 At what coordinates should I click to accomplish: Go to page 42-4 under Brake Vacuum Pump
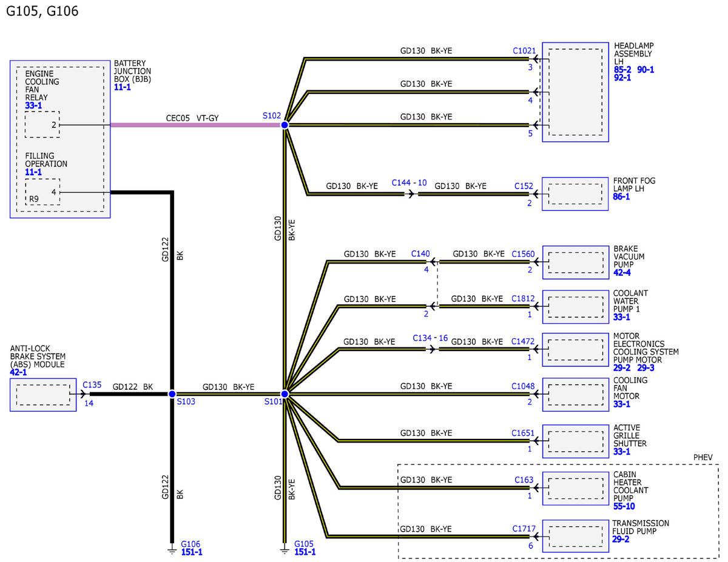point(621,273)
